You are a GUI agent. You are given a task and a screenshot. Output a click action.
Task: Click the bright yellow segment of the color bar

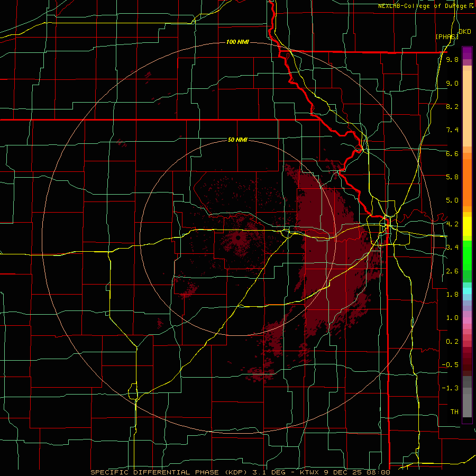(467, 226)
